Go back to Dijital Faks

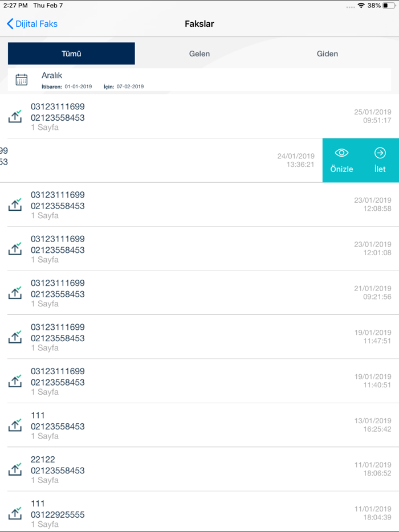pyautogui.click(x=32, y=24)
